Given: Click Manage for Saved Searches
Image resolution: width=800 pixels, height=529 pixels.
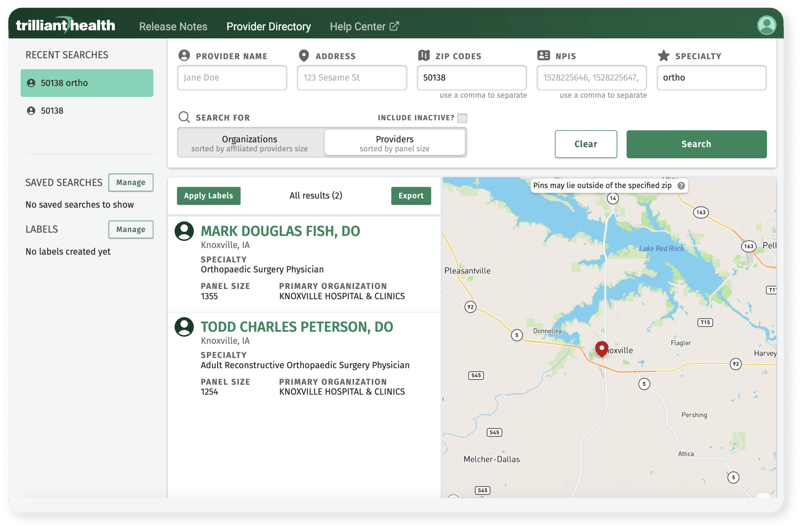Looking at the screenshot, I should tap(131, 183).
